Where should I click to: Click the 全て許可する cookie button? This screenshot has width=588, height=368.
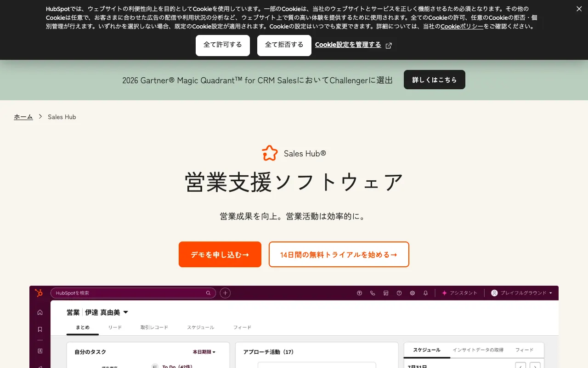click(223, 46)
